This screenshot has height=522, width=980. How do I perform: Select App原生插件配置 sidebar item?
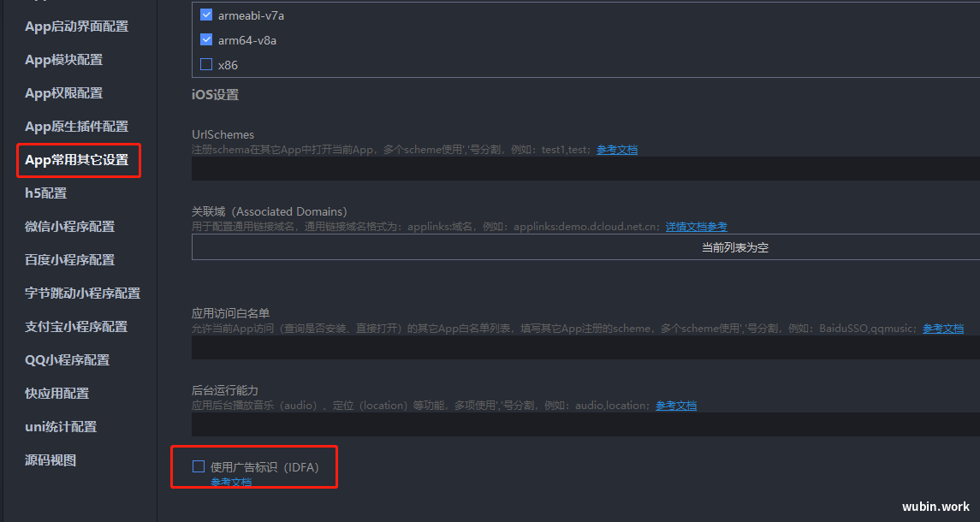[76, 127]
